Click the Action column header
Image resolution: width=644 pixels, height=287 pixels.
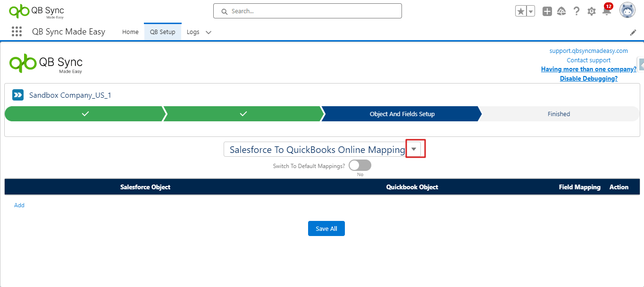[x=619, y=187]
